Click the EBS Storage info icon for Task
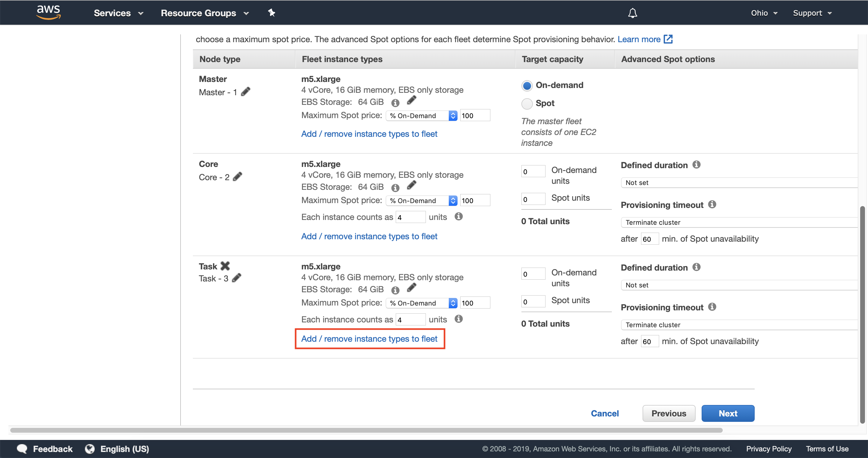 395,289
